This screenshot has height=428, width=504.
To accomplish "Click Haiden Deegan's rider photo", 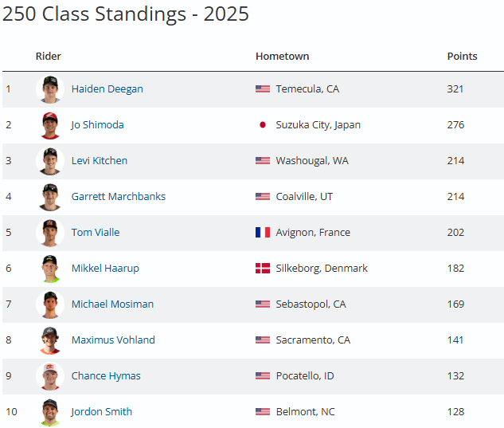I will pyautogui.click(x=50, y=89).
